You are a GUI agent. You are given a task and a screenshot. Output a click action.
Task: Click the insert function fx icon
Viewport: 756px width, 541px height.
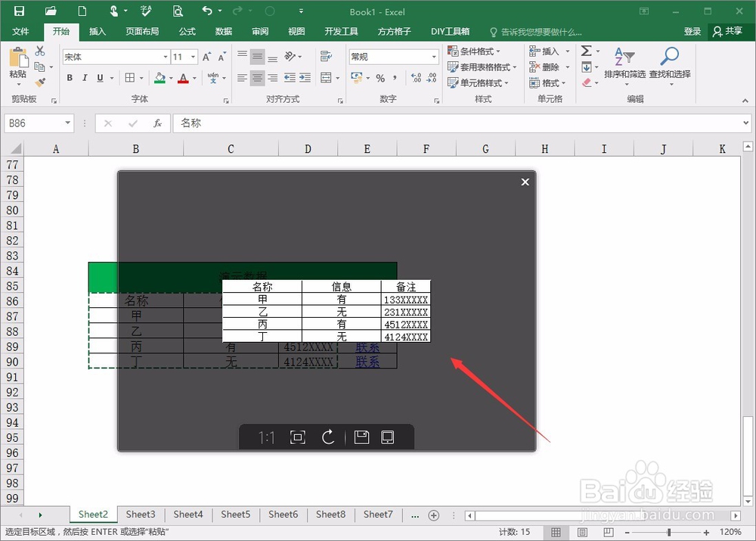(157, 123)
